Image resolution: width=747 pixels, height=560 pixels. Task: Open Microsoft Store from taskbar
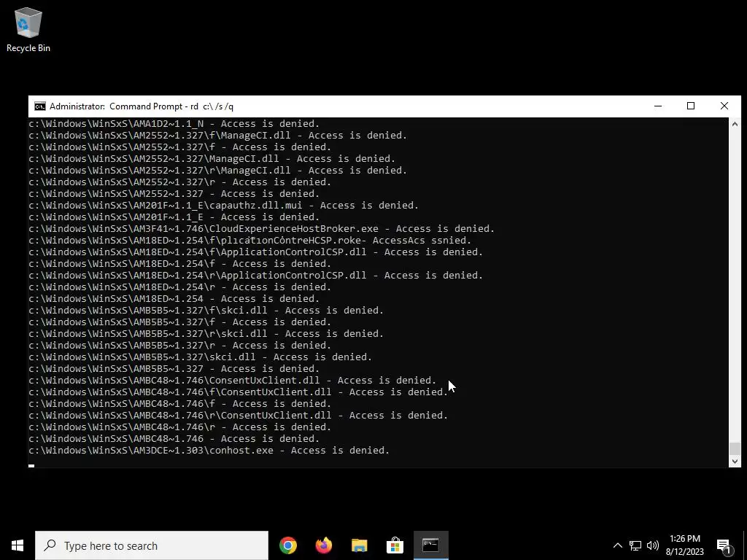pyautogui.click(x=395, y=545)
